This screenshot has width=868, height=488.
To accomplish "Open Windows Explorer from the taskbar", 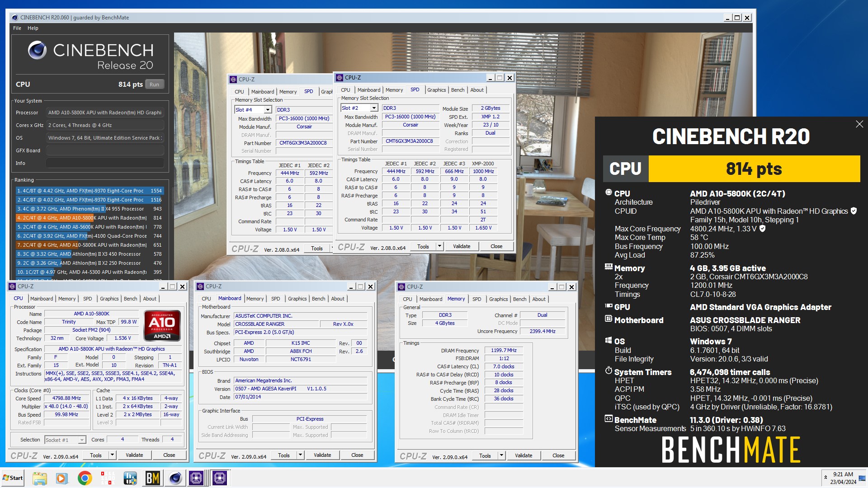I will tap(39, 478).
